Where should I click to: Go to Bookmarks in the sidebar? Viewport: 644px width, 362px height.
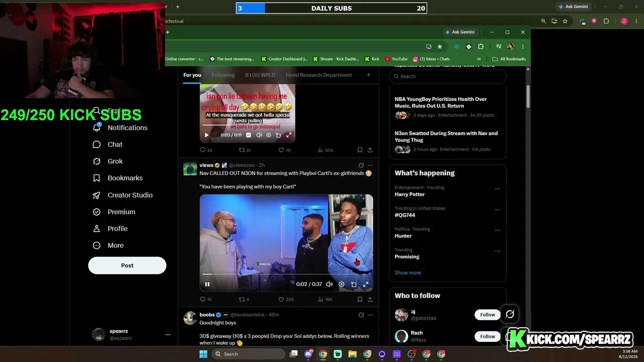[118, 178]
